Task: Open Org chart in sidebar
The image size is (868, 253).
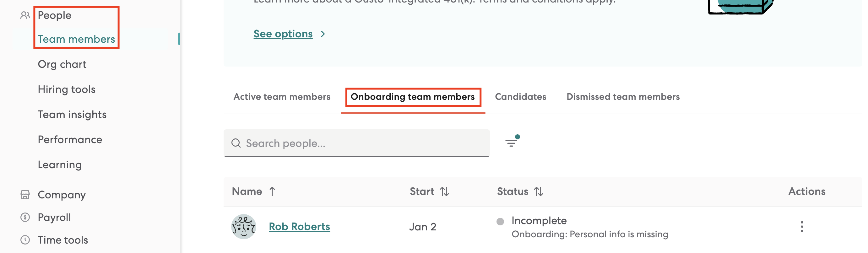Action: pyautogui.click(x=62, y=64)
